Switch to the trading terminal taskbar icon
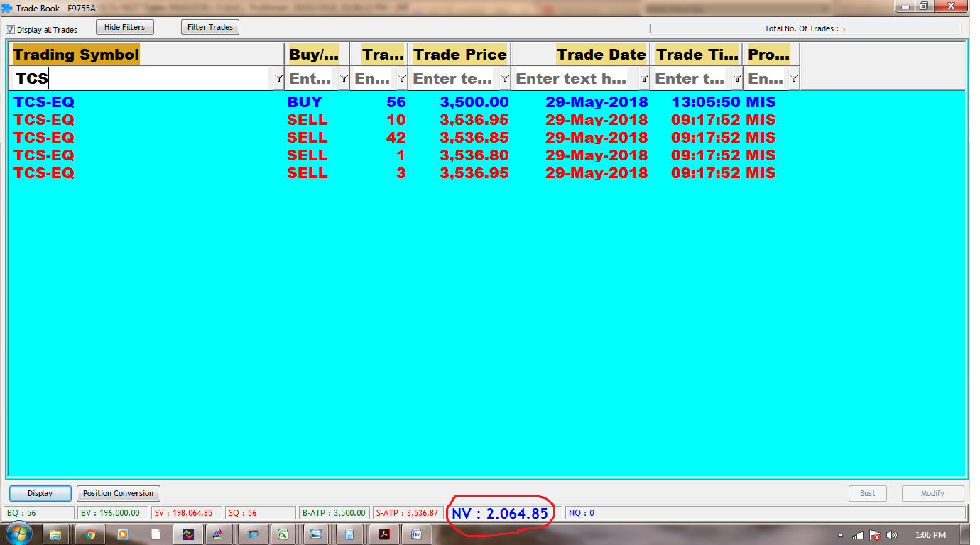The image size is (980, 545). click(188, 534)
